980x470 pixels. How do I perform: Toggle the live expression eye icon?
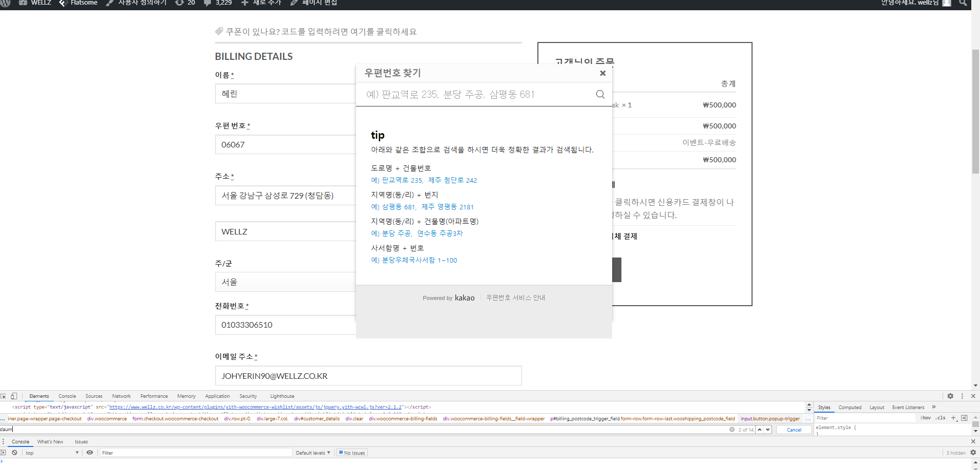click(90, 453)
